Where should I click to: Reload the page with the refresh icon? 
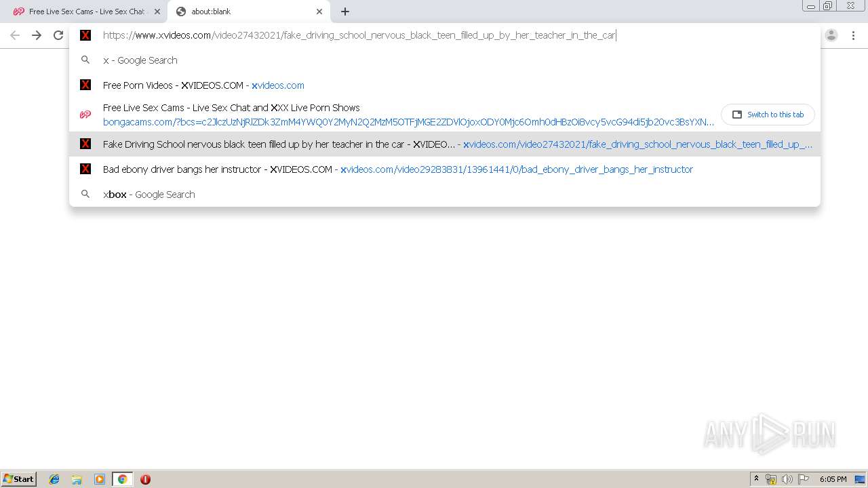tap(58, 35)
